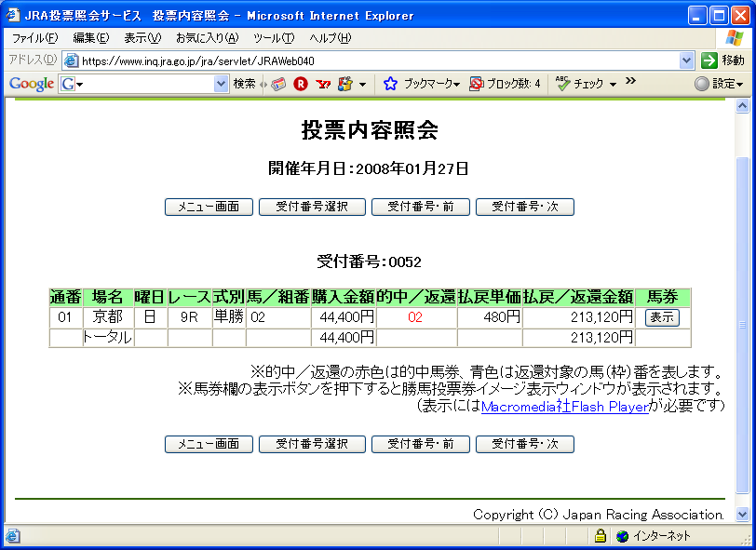
Task: Click the 購入金額 column header
Action: click(344, 297)
